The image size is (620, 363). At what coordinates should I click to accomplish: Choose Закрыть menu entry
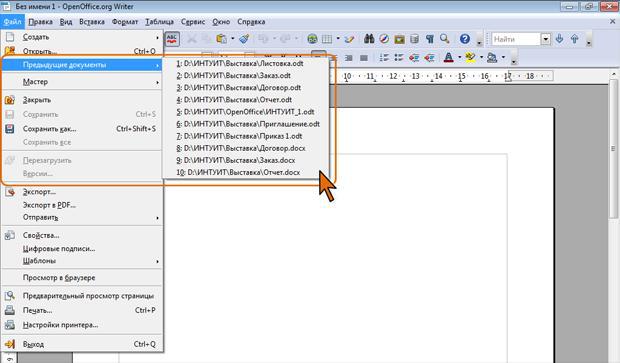click(82, 100)
